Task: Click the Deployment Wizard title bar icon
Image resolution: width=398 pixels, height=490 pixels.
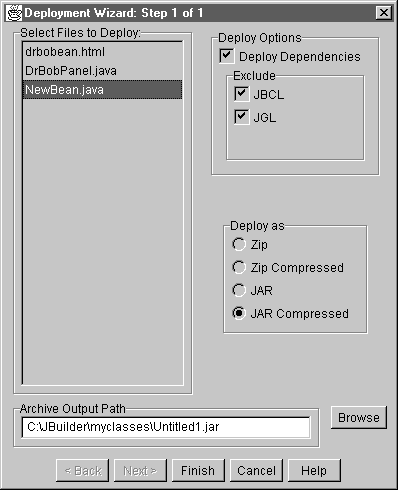Action: pos(14,13)
